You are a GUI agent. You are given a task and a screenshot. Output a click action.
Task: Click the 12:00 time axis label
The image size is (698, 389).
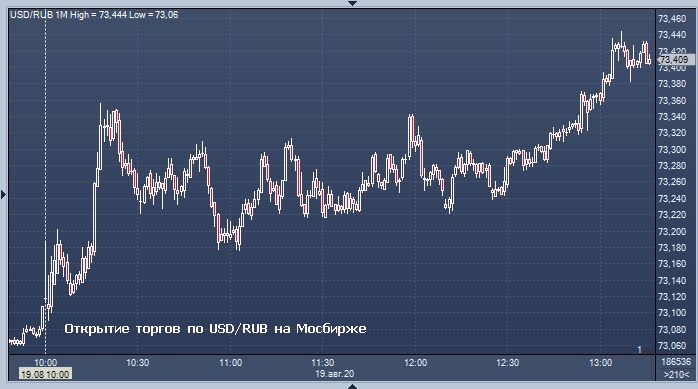(415, 363)
